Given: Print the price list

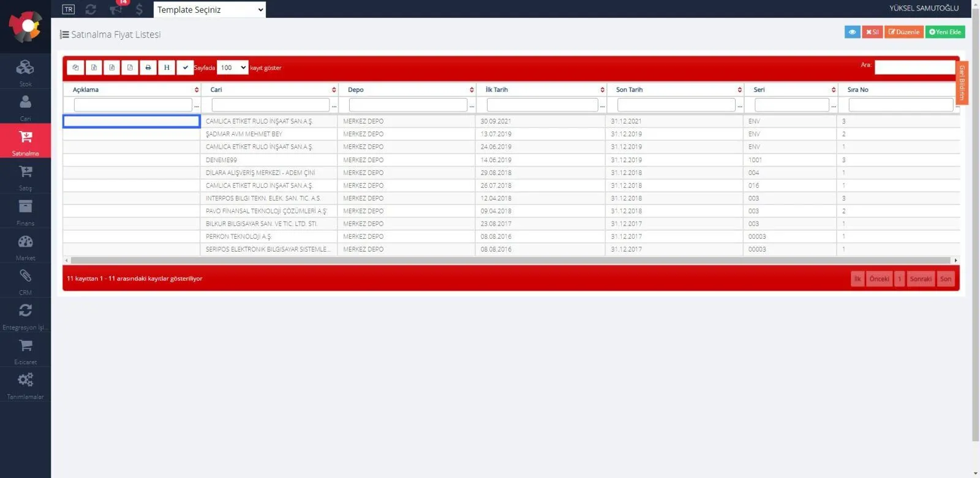Looking at the screenshot, I should tap(148, 67).
